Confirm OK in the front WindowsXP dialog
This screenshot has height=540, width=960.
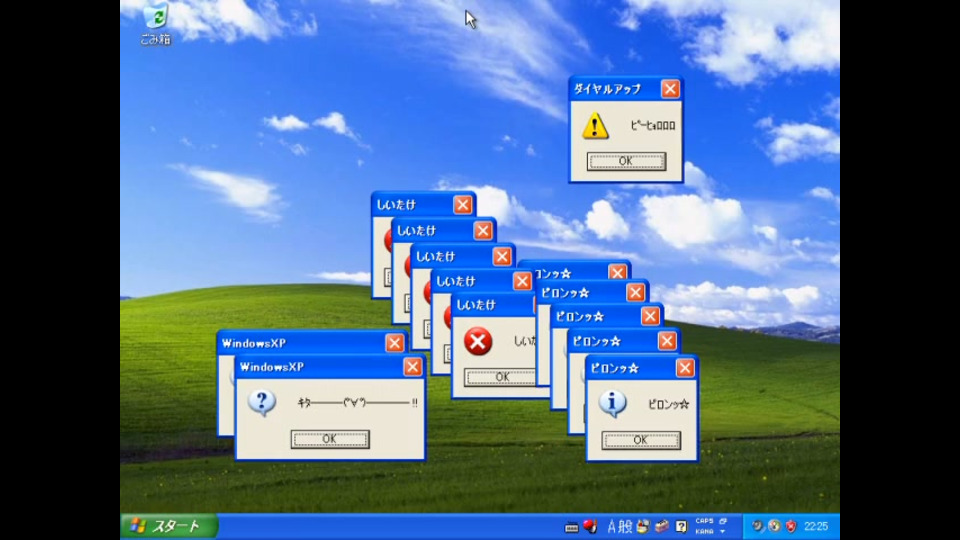[329, 439]
